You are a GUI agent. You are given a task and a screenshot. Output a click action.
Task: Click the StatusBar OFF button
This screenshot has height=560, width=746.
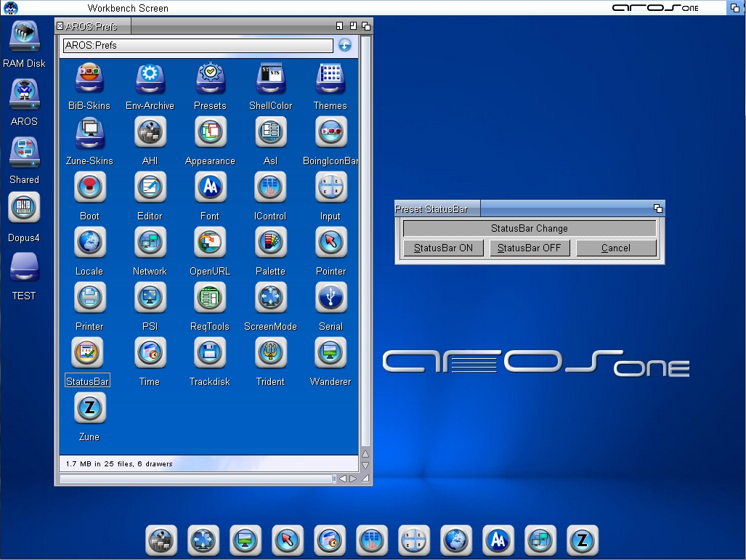click(530, 248)
